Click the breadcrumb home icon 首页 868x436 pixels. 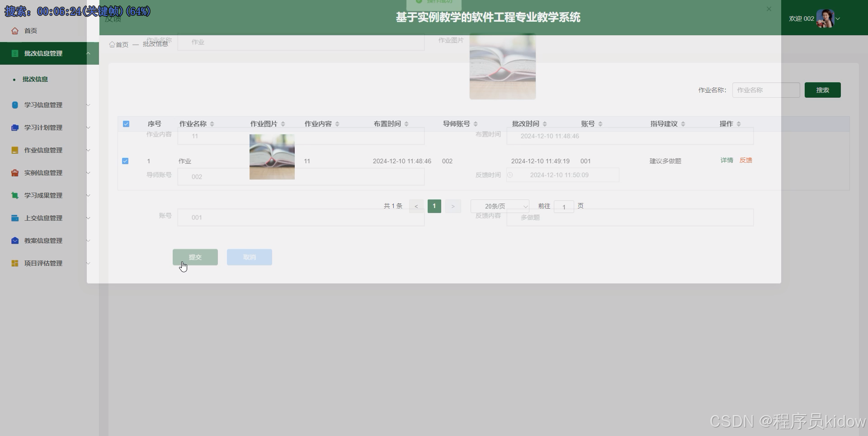click(x=112, y=44)
